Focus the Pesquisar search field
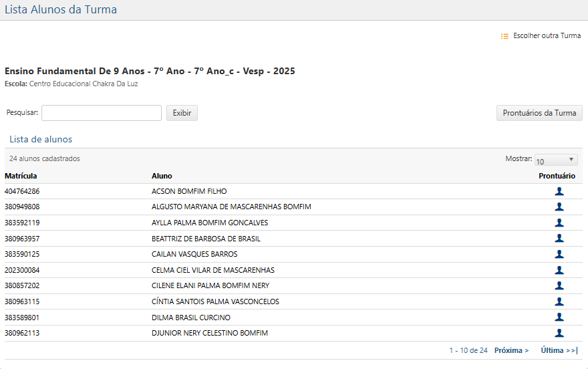This screenshot has width=588, height=369. pos(102,113)
